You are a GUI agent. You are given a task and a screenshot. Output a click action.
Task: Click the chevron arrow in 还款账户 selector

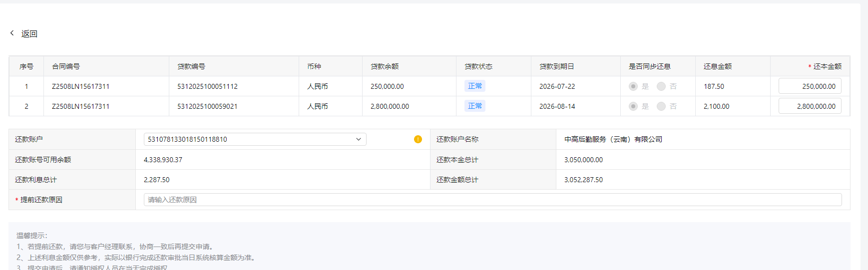(358, 139)
